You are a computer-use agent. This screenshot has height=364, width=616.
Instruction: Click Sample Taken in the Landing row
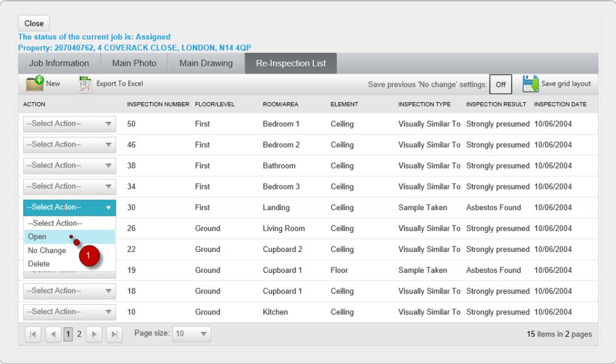tap(423, 208)
